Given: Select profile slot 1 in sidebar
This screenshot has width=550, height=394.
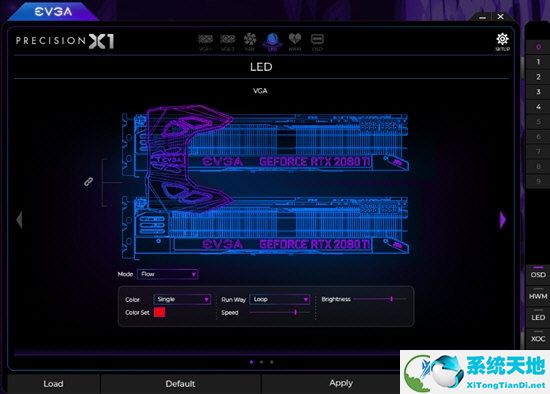Looking at the screenshot, I should pyautogui.click(x=538, y=62).
